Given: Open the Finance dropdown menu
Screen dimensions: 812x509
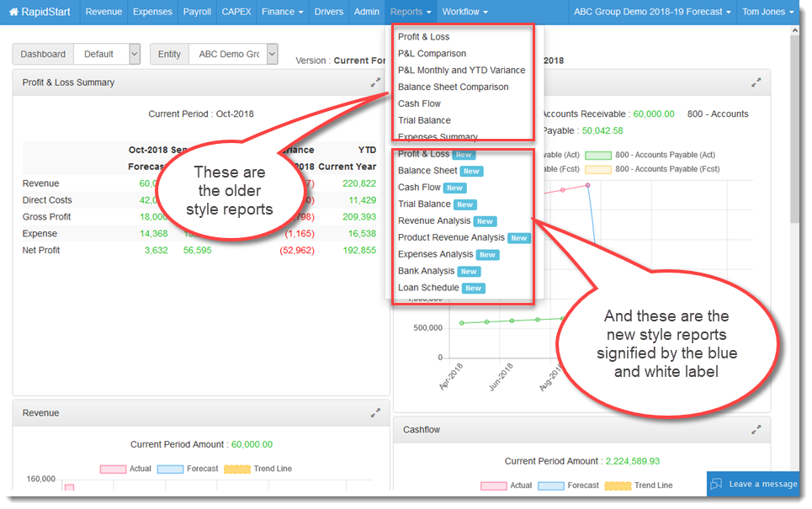Looking at the screenshot, I should pyautogui.click(x=282, y=12).
